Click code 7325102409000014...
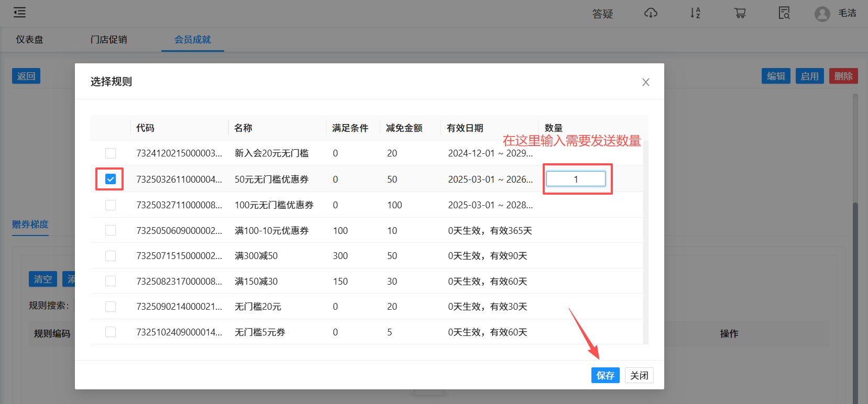Image resolution: width=868 pixels, height=404 pixels. (179, 332)
